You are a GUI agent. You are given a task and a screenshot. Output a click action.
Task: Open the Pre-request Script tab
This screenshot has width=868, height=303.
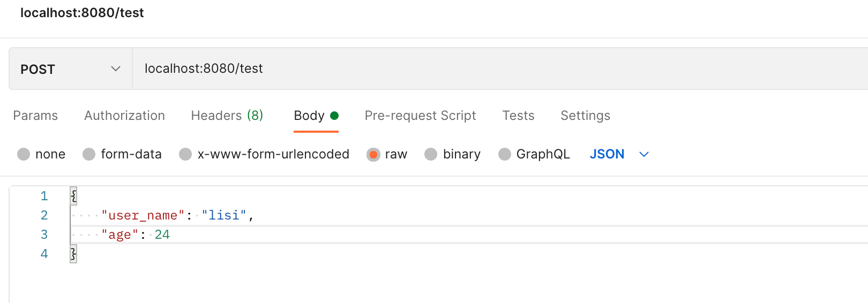point(420,116)
